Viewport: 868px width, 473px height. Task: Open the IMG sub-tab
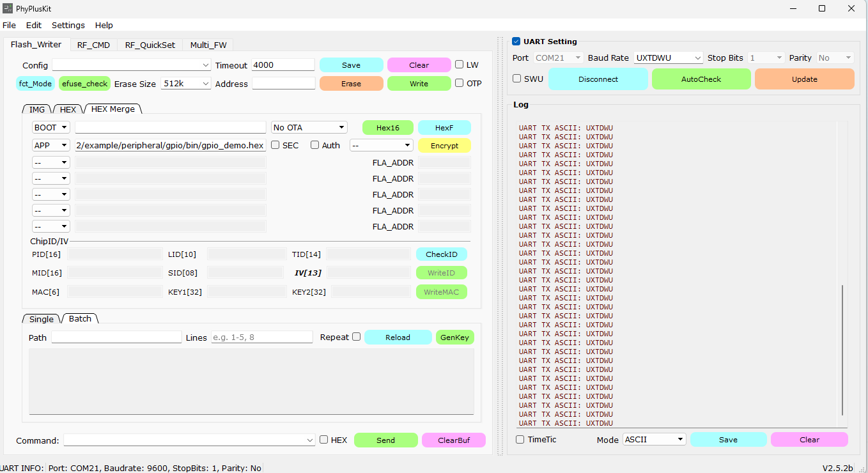(37, 109)
